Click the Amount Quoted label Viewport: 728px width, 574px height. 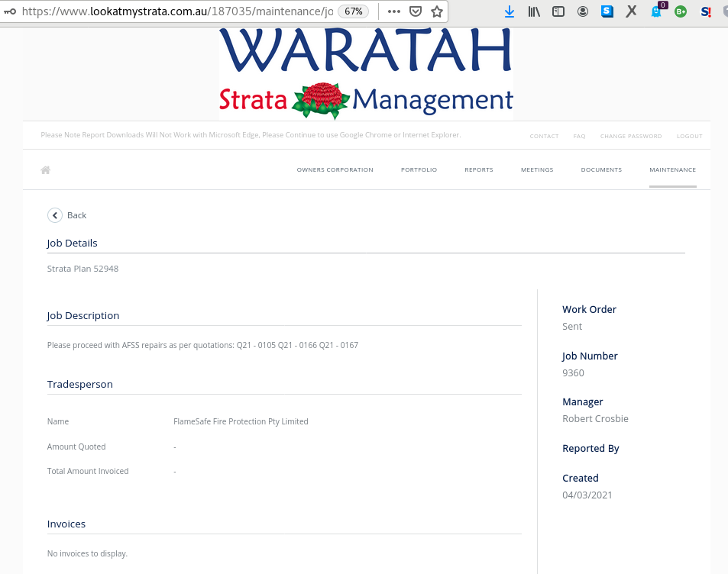pos(76,447)
